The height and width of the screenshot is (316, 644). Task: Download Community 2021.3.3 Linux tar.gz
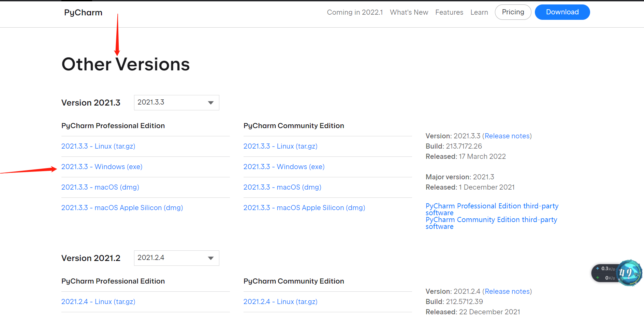280,146
